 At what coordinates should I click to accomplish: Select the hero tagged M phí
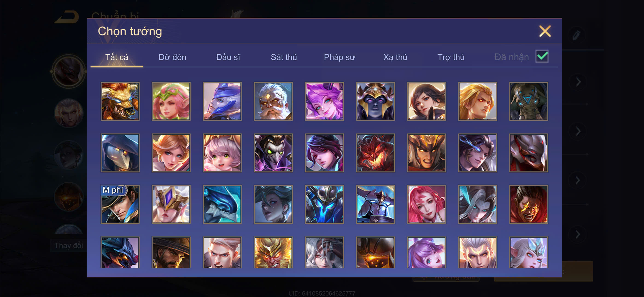click(x=120, y=204)
